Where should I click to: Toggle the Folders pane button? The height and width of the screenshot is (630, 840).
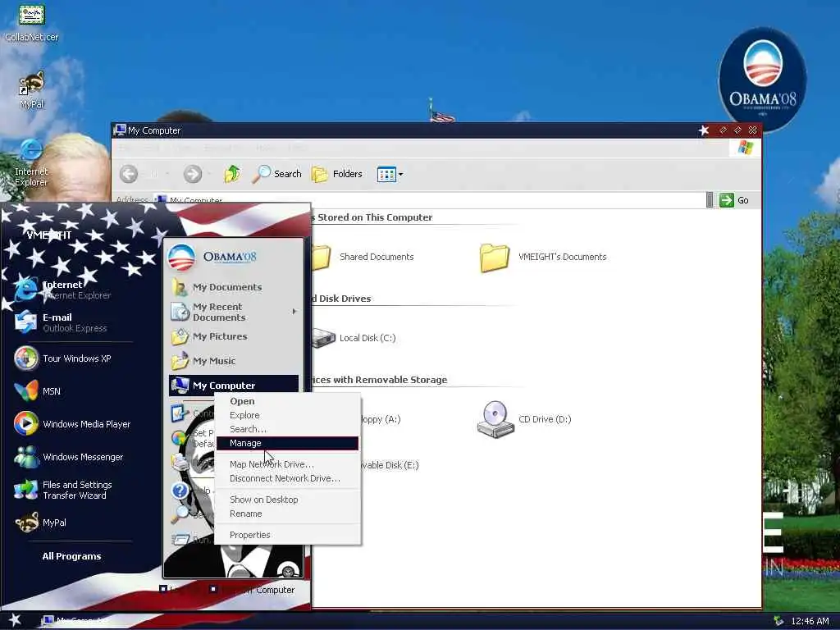tap(337, 174)
